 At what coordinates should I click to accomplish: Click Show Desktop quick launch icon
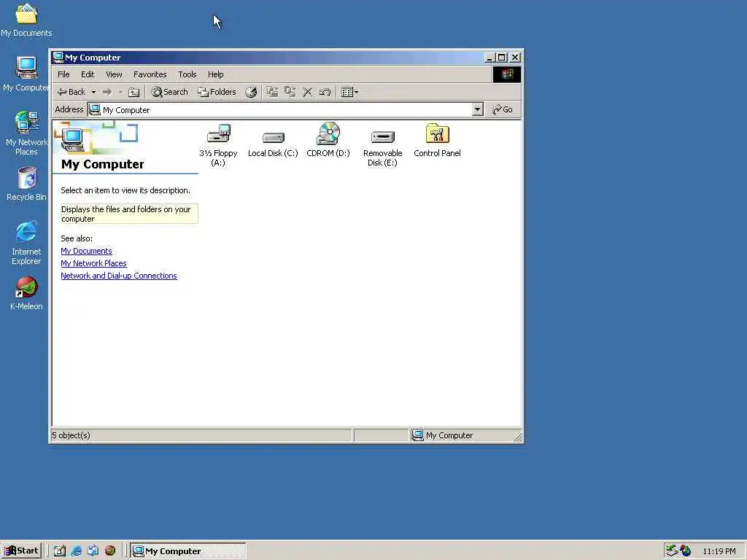(60, 551)
